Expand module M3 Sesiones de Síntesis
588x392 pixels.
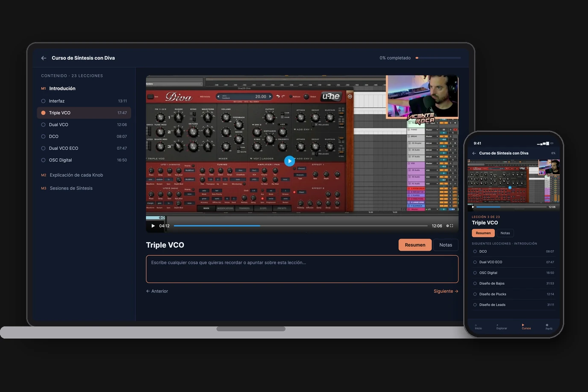pyautogui.click(x=67, y=188)
